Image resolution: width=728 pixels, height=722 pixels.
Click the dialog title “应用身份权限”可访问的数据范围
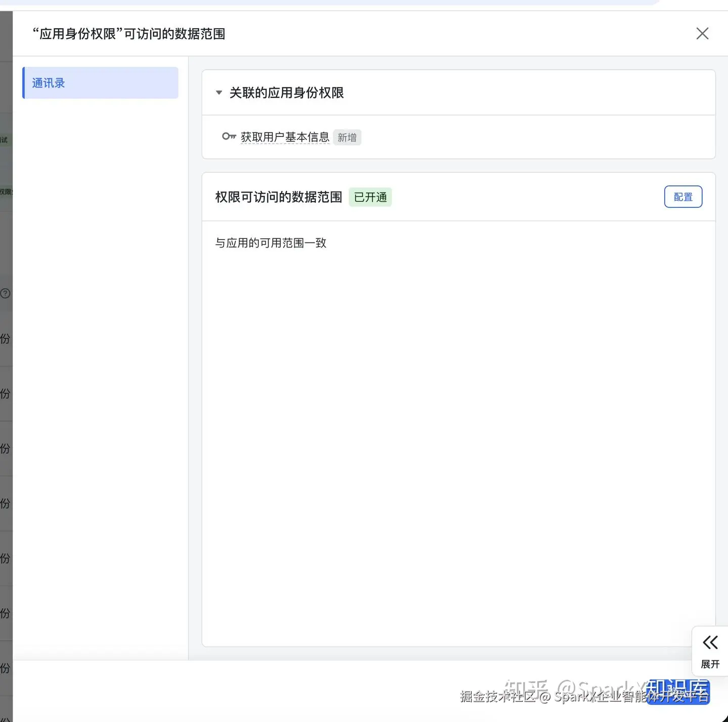[129, 34]
